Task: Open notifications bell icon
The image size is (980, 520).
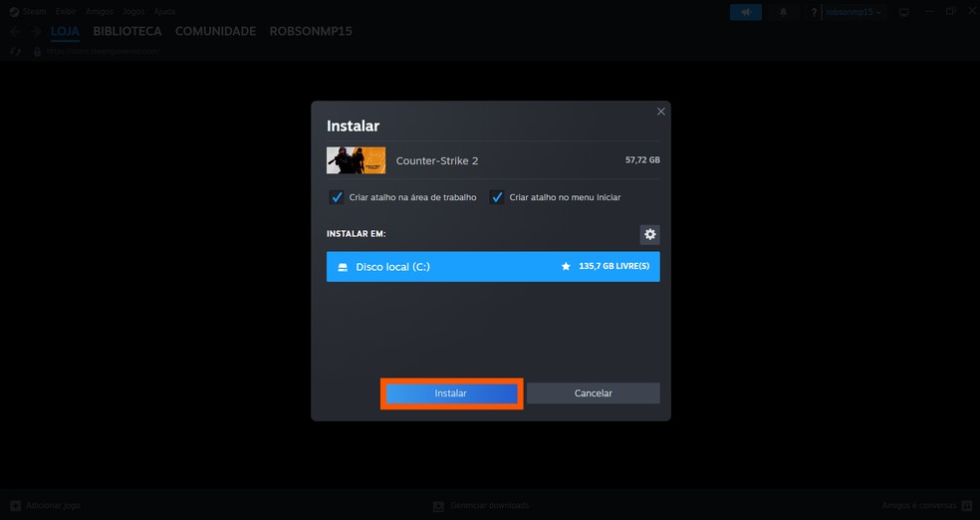Action: [x=783, y=12]
